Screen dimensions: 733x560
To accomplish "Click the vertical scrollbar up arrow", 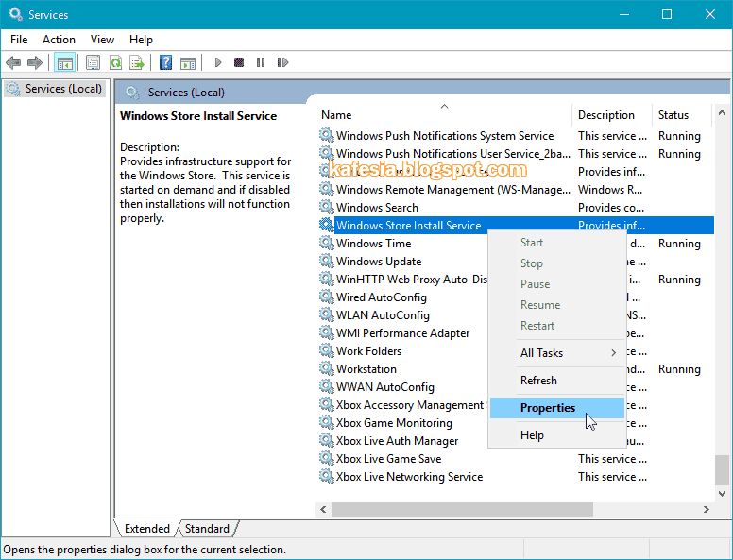I will (722, 112).
